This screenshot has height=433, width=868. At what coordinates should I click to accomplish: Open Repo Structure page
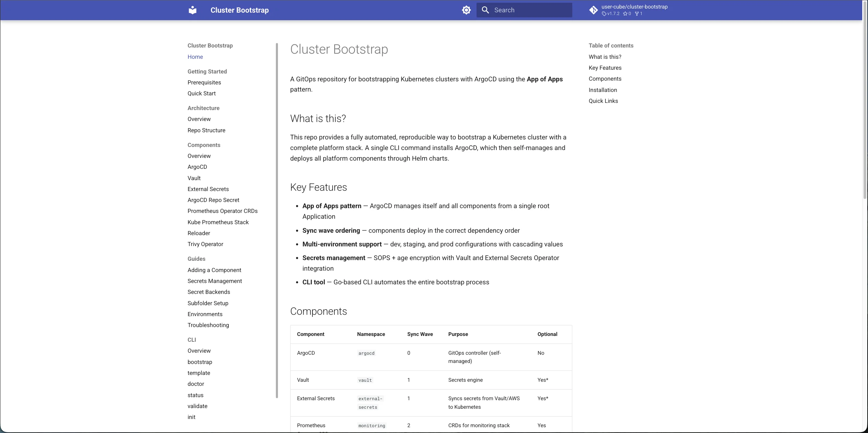(x=206, y=130)
